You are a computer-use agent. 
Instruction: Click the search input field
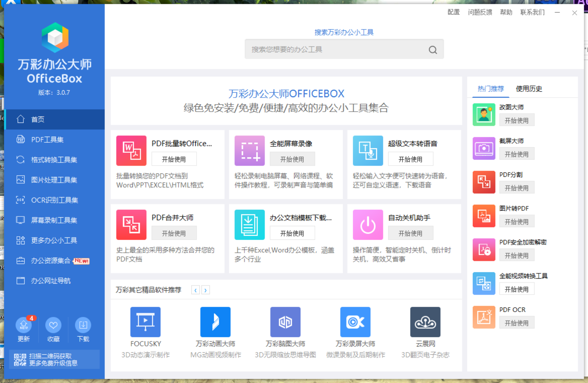(344, 49)
